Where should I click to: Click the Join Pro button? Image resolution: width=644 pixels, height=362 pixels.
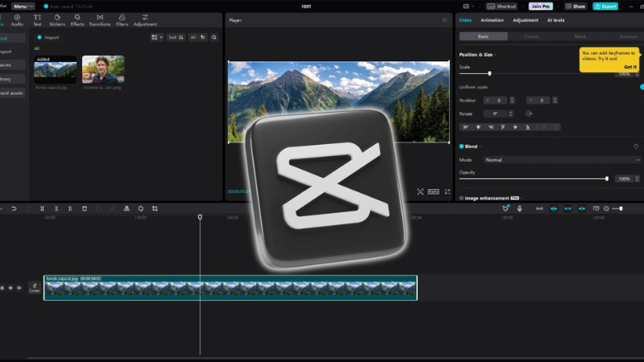[x=540, y=6]
